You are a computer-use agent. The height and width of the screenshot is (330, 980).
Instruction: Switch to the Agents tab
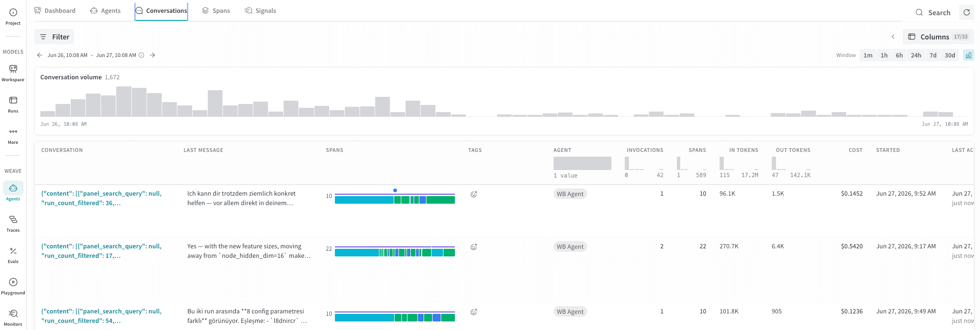pyautogui.click(x=105, y=10)
